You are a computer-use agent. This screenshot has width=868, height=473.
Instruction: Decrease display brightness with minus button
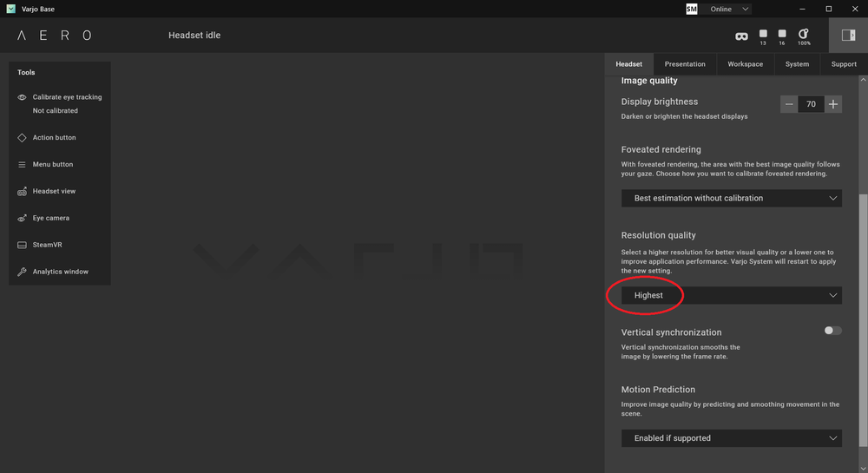click(789, 104)
